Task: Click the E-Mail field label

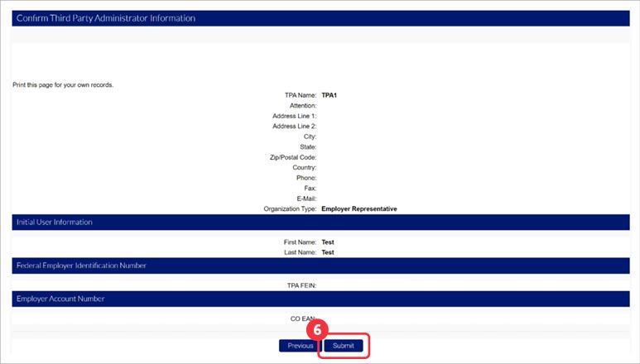Action: pyautogui.click(x=305, y=199)
